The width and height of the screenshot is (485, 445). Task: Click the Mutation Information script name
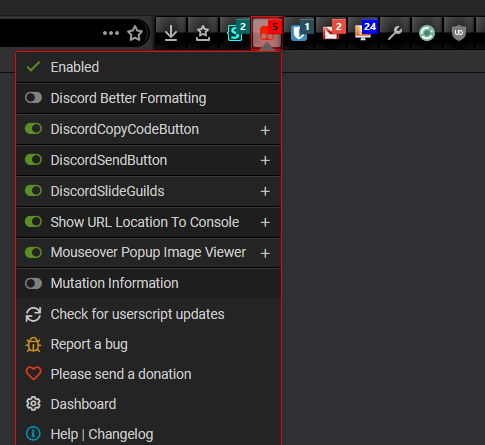pos(114,283)
